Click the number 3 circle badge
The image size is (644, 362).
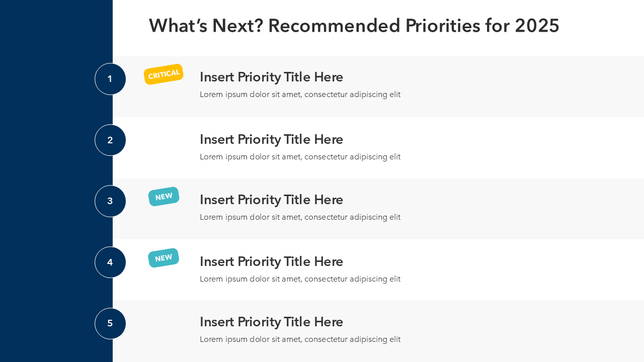pos(110,201)
